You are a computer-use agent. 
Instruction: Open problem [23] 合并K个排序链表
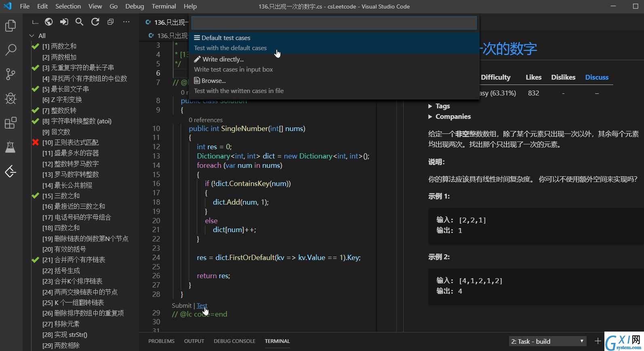click(x=72, y=281)
